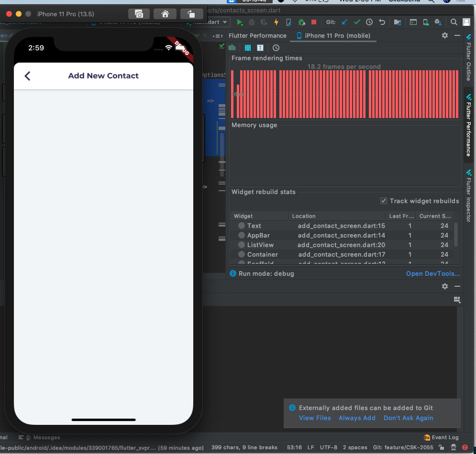Toggle file read-only lock icon
Screen dimensions: 476x454
[442, 447]
